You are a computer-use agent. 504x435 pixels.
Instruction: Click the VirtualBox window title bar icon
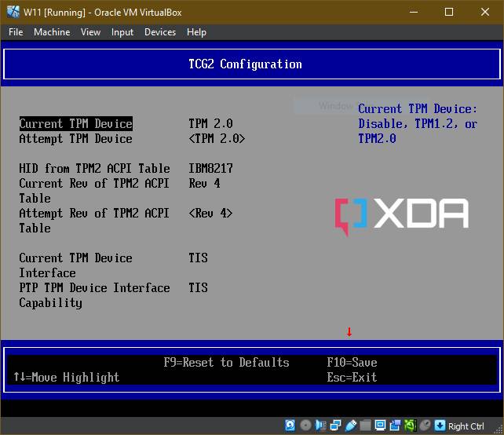tap(12, 12)
